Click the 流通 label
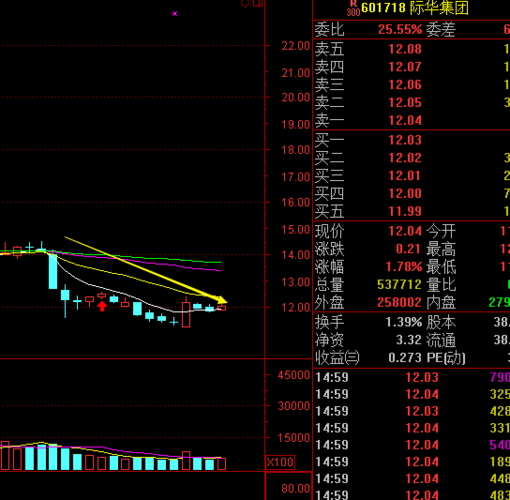Screen dimensions: 510x500 tap(441, 340)
